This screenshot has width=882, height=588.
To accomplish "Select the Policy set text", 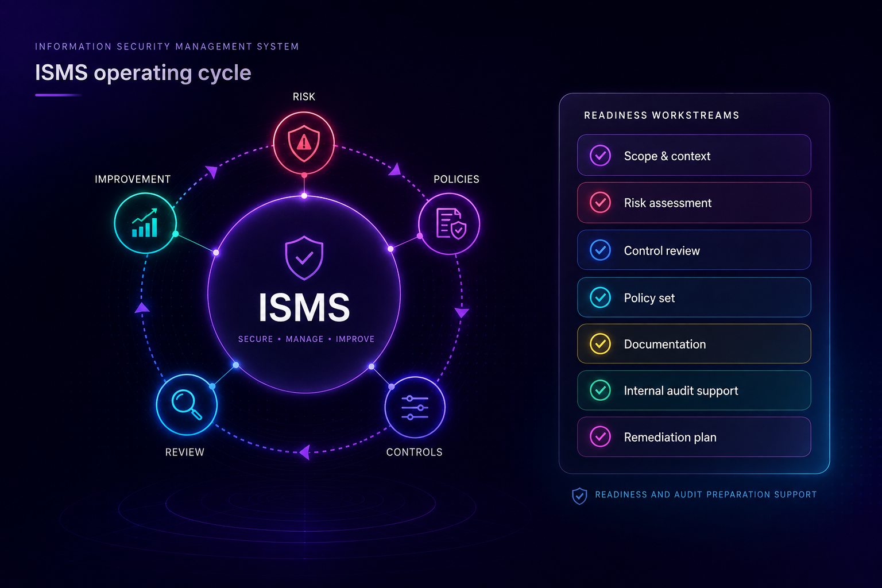I will click(649, 298).
